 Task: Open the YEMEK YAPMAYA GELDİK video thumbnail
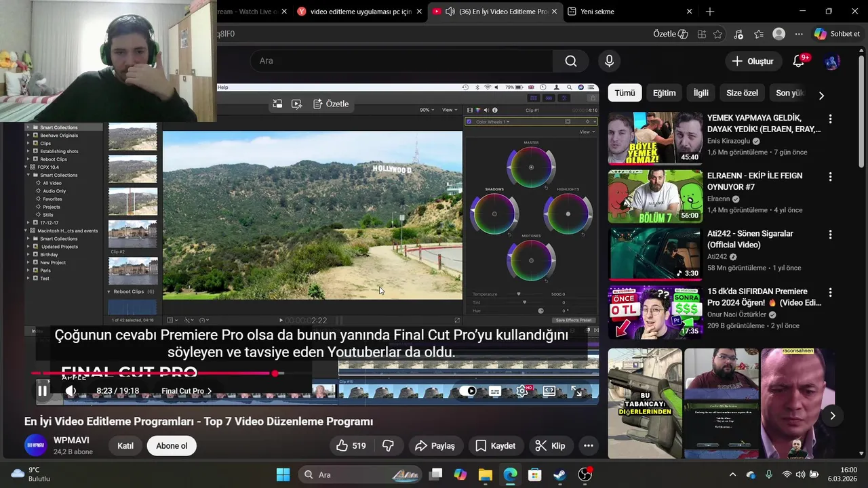click(x=655, y=138)
